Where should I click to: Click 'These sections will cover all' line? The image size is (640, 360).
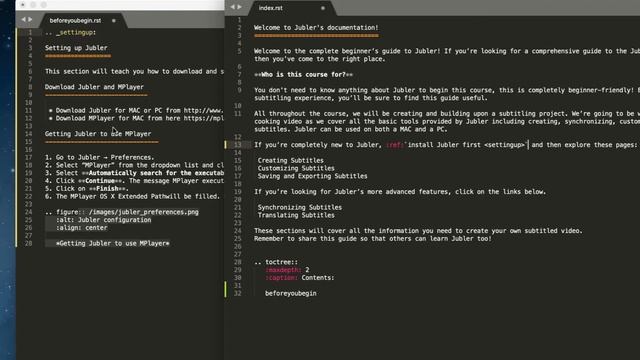click(x=418, y=231)
